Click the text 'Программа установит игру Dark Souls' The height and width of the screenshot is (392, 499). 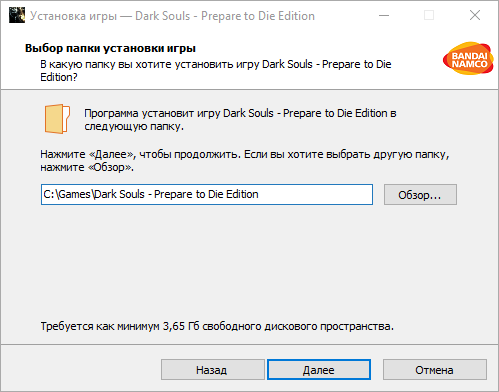[x=179, y=113]
